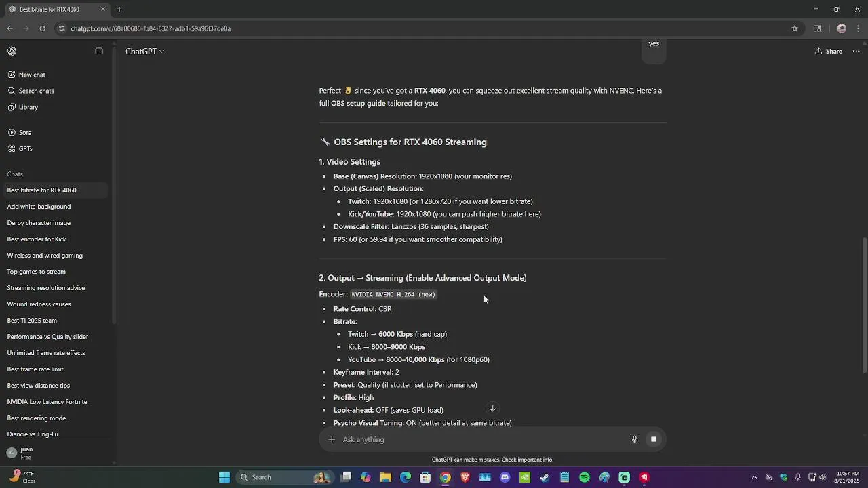Open chat 'Wireless and wired gaming'
The height and width of the screenshot is (488, 868).
[x=54, y=256]
